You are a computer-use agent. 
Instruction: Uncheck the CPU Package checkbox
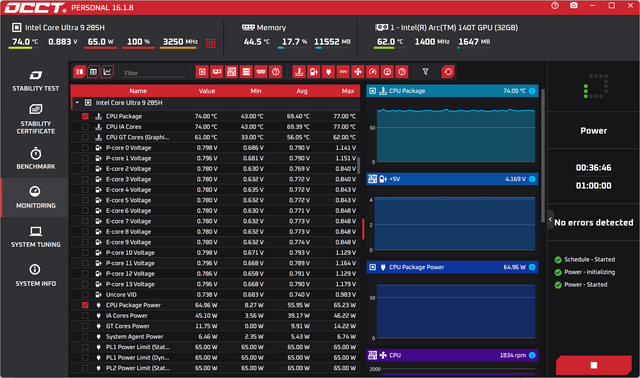(85, 116)
